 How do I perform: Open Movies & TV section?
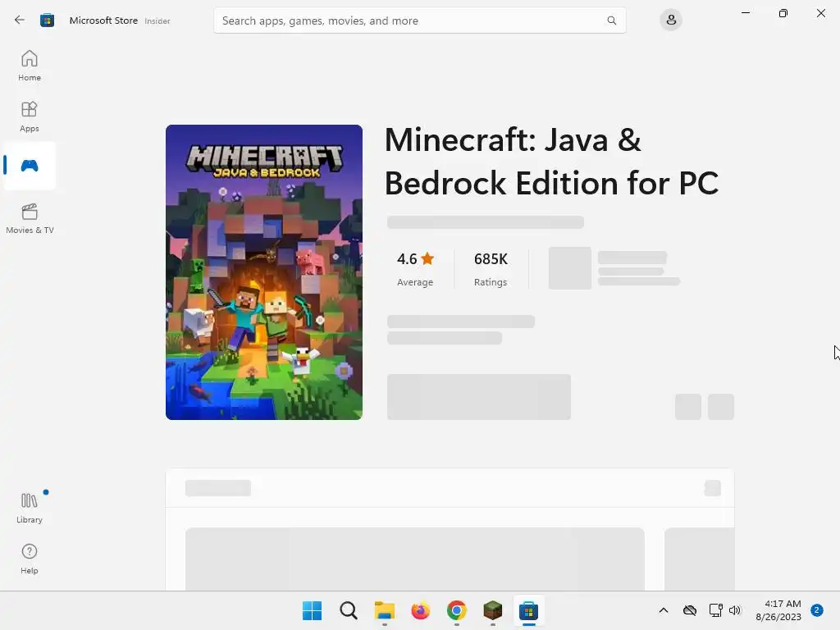[30, 218]
